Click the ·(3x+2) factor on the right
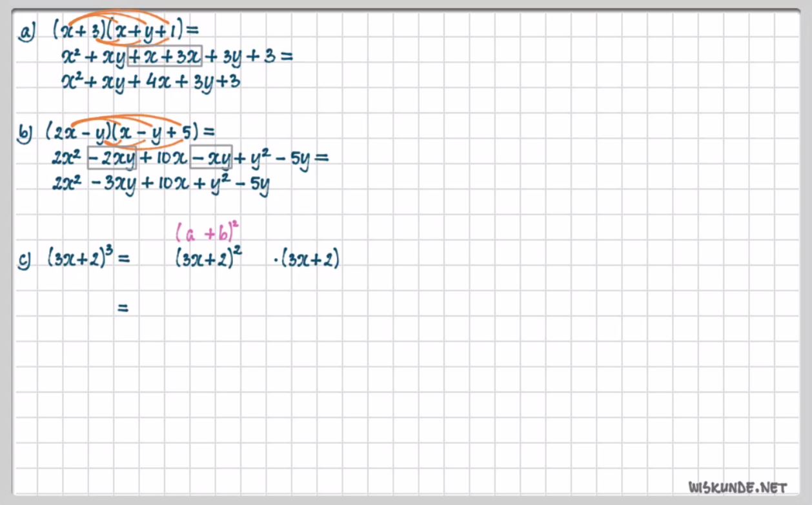 click(307, 259)
